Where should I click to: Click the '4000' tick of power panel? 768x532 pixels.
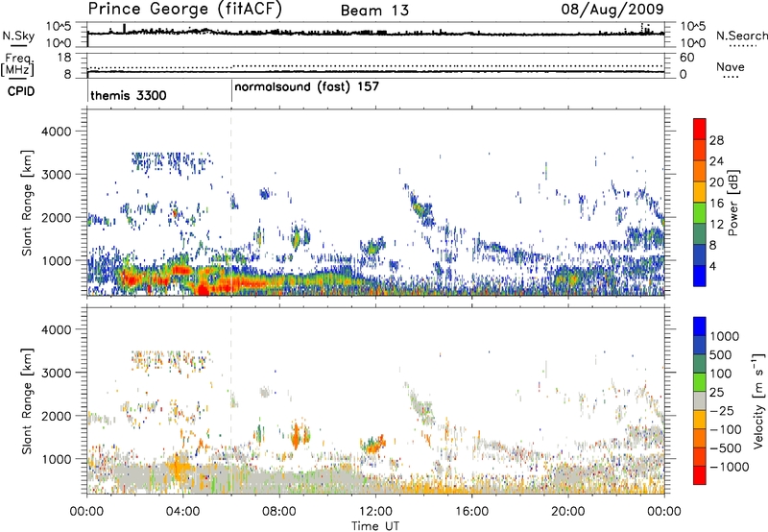(56, 132)
